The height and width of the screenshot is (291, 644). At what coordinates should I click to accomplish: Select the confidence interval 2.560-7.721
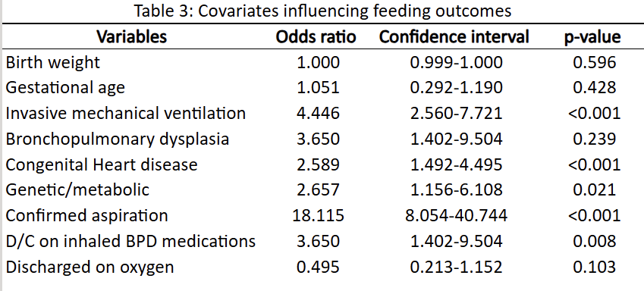pos(456,113)
